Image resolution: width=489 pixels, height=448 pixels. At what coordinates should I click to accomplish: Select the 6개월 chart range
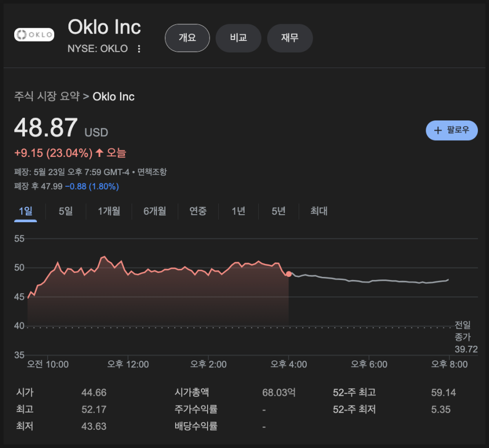[155, 212]
